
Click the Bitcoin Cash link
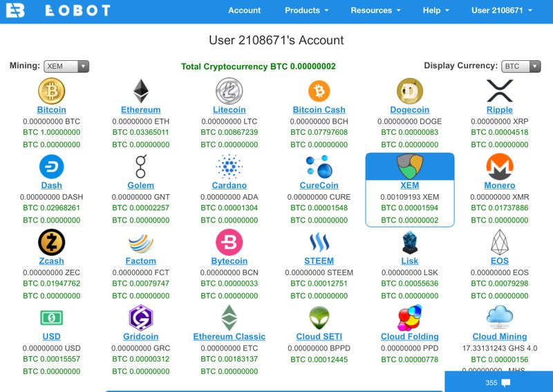319,110
